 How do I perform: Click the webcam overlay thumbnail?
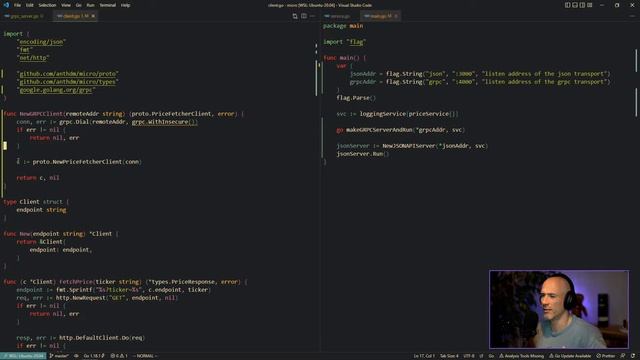coord(559,309)
